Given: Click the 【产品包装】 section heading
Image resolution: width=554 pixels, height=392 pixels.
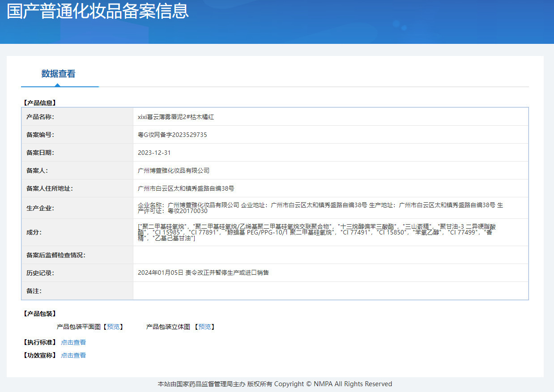Looking at the screenshot, I should pos(40,314).
